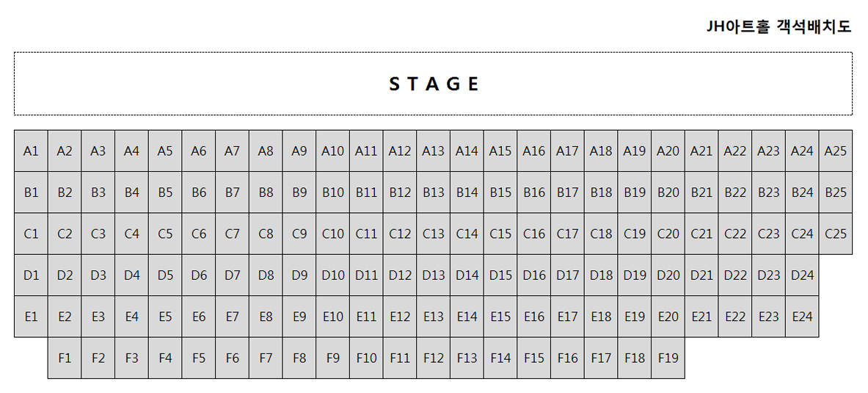
Task: Click seat E5
Action: pos(165,317)
